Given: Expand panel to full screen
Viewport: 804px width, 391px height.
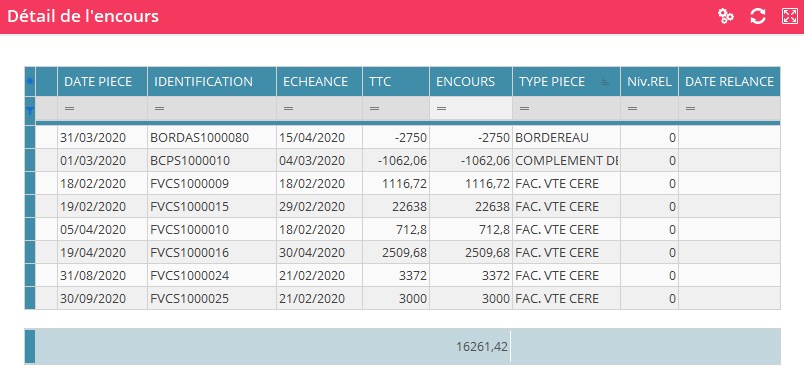Looking at the screenshot, I should point(789,16).
